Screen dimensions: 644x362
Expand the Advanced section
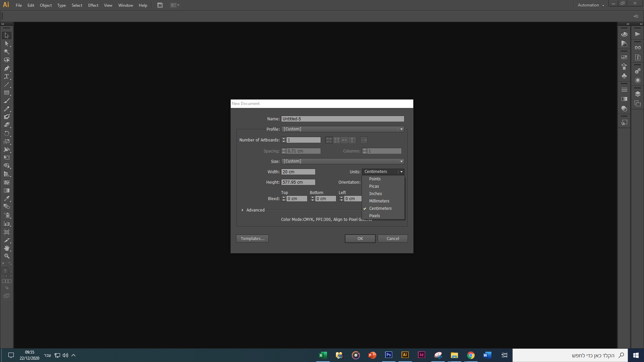pos(243,210)
